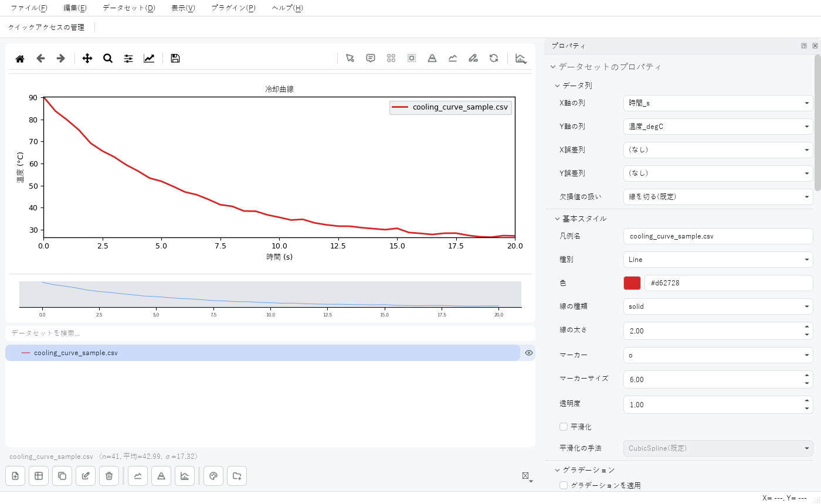Click クイックアクセスの管理 button
This screenshot has width=821, height=504.
[46, 27]
